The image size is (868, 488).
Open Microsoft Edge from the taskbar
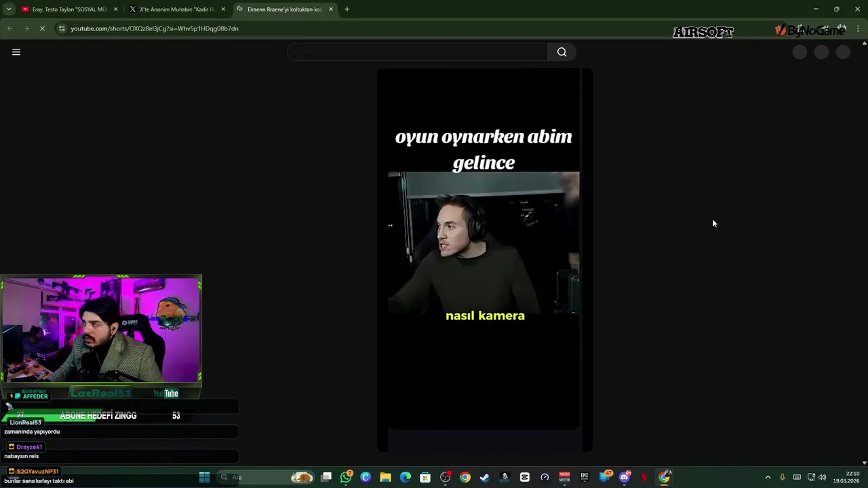pyautogui.click(x=406, y=477)
